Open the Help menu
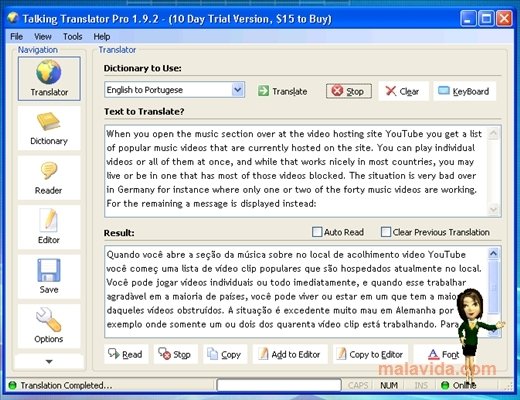Screen dimensions: 520x400 [102, 36]
